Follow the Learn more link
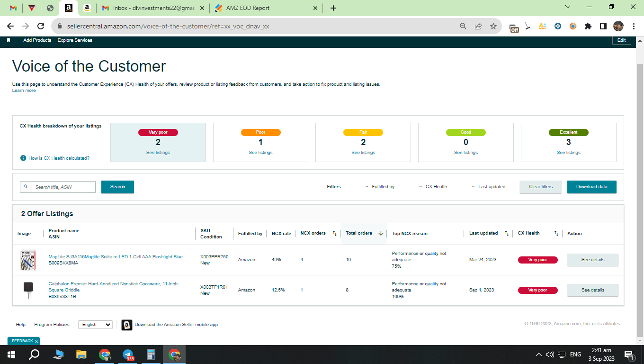The image size is (644, 364). coord(24,91)
